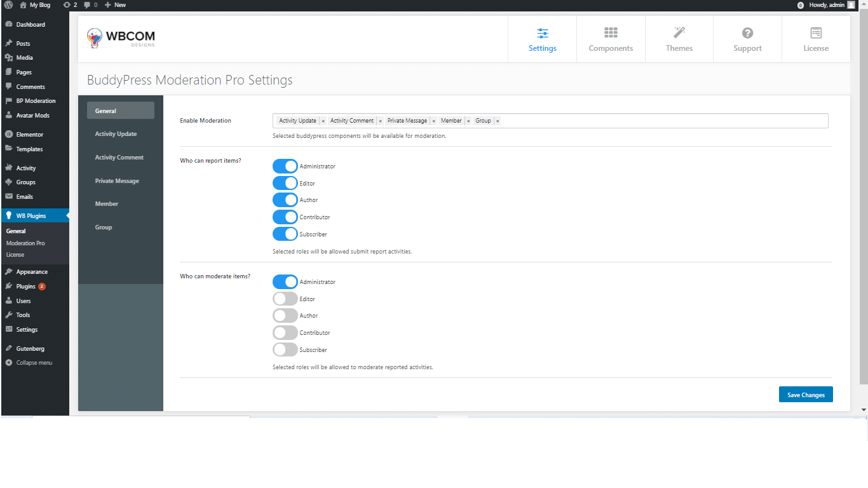The width and height of the screenshot is (868, 488).
Task: Click the Avatar Mods icon
Action: tap(9, 115)
